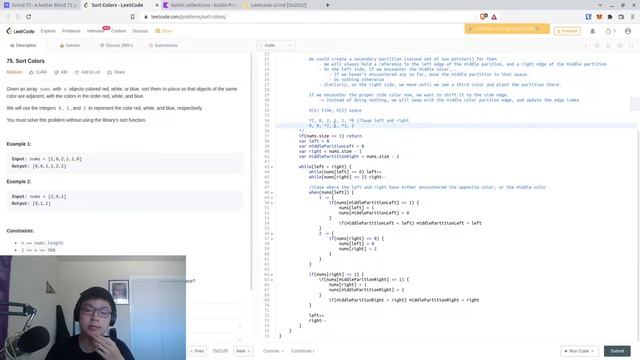Open the extensions puzzle piece icon
The height and width of the screenshot is (360, 640).
610,17
